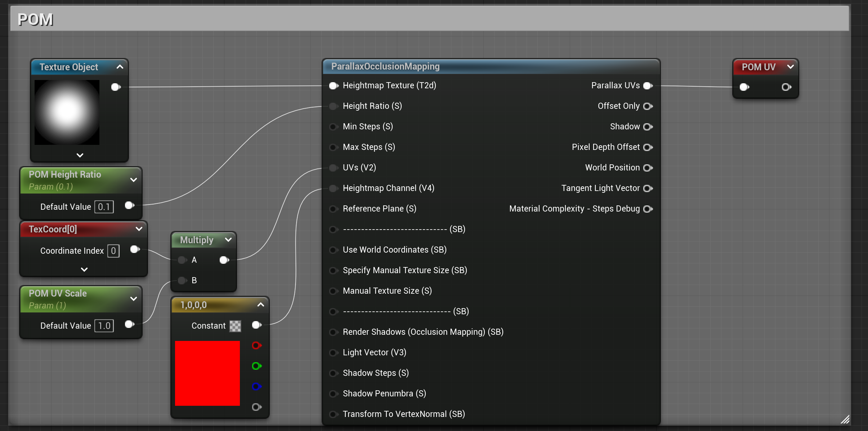Click Pixel Depth Offset output pin
The height and width of the screenshot is (431, 868).
(x=648, y=147)
